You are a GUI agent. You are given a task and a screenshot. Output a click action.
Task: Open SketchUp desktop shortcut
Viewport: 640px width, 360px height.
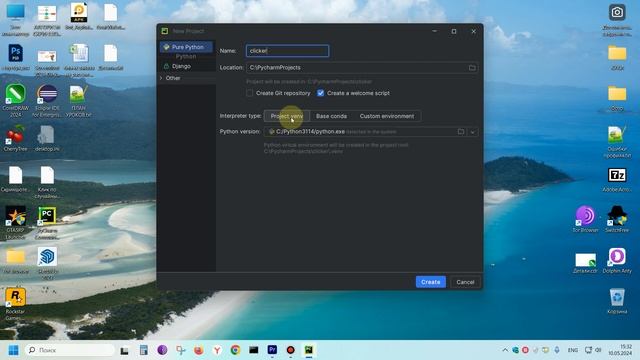coord(47,263)
